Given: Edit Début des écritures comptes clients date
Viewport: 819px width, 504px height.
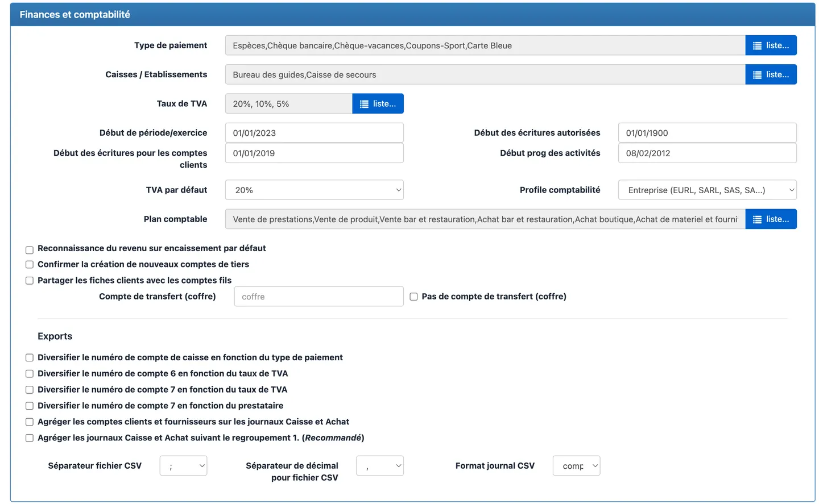Looking at the screenshot, I should click(315, 153).
